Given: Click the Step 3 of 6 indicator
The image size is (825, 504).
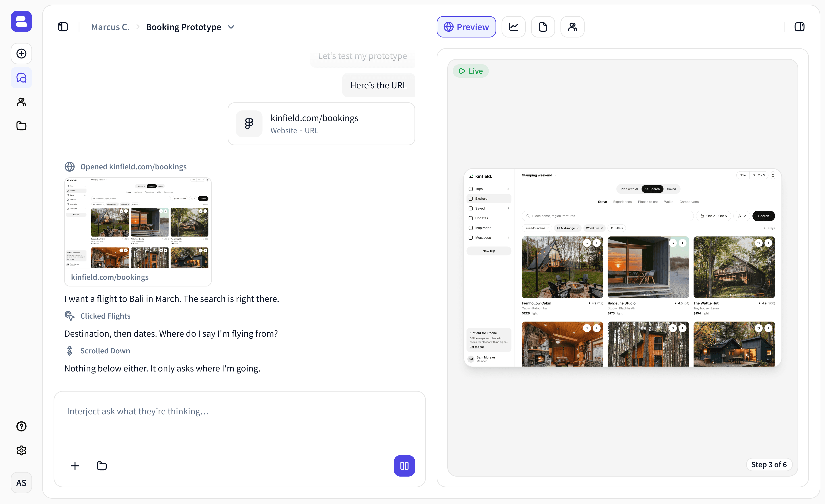Looking at the screenshot, I should (769, 465).
